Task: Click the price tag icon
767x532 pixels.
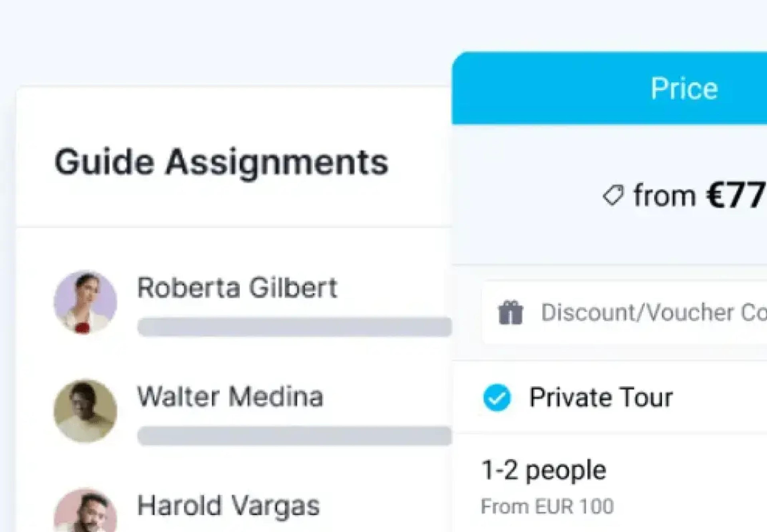Action: pyautogui.click(x=613, y=195)
